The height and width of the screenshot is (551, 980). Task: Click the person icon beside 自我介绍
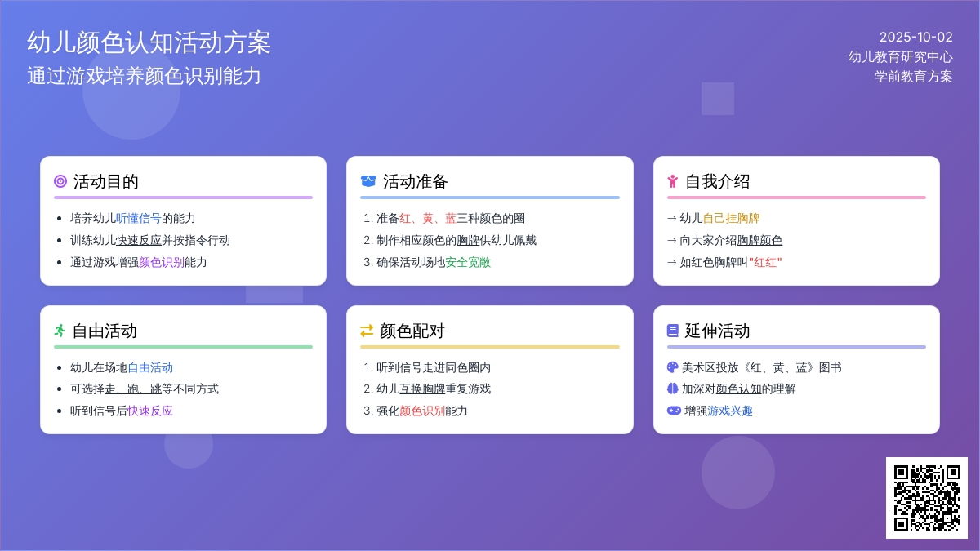click(673, 181)
